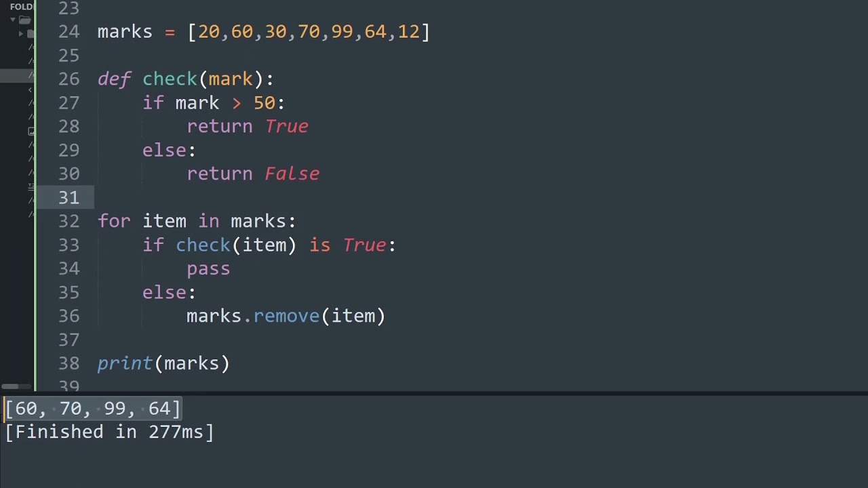Click the marks list definition on line 24
This screenshot has width=868, height=488.
[x=264, y=32]
